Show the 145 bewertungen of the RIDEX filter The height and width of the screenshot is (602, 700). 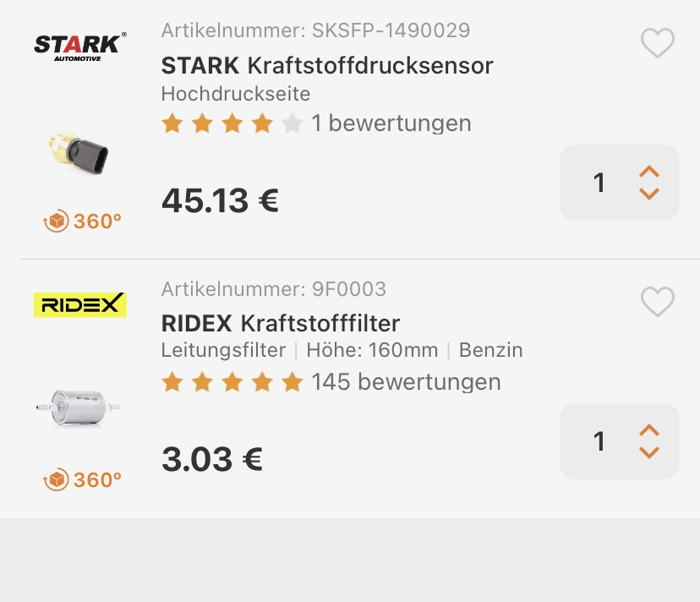pos(409,381)
